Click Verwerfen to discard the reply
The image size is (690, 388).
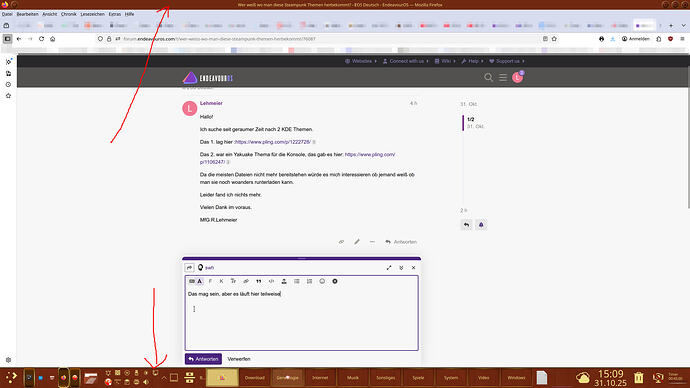239,359
